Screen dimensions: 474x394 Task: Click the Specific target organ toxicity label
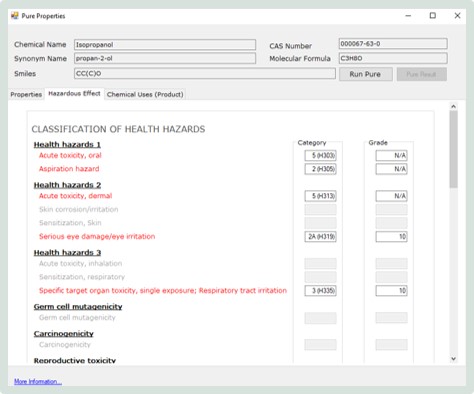[163, 291]
